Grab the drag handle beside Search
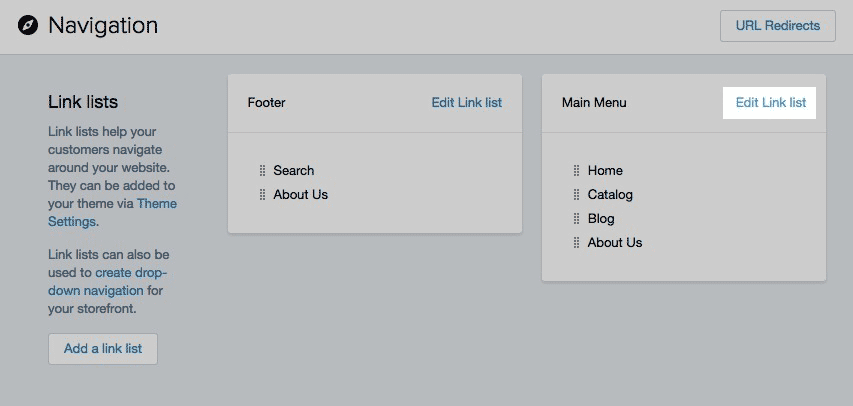Image resolution: width=853 pixels, height=406 pixels. tap(262, 171)
